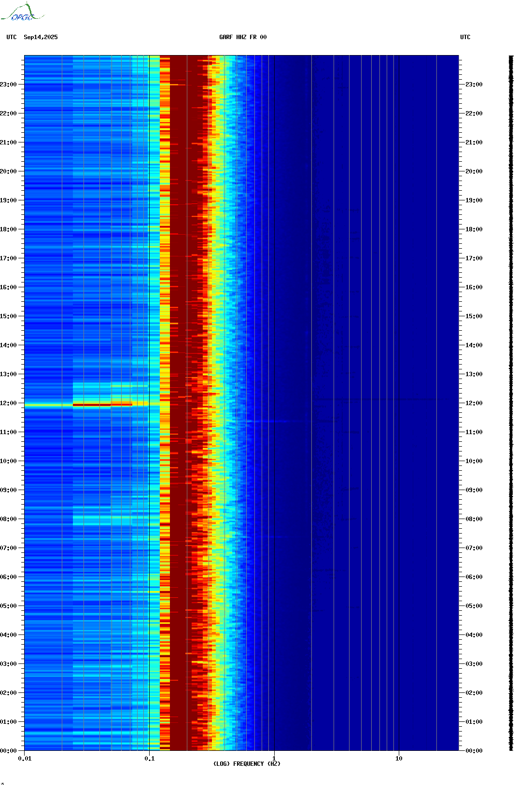
Task: Select the 0.1 frequency axis label
Action: coord(150,759)
